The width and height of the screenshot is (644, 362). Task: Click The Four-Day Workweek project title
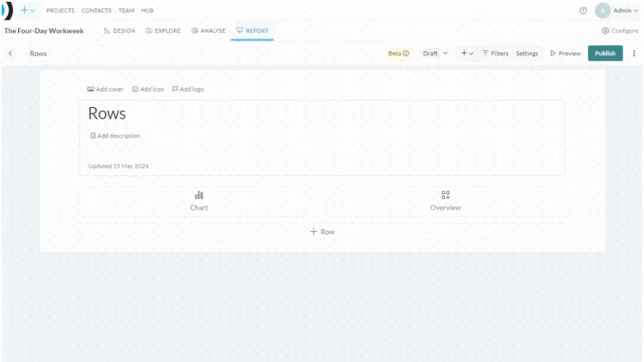(44, 31)
